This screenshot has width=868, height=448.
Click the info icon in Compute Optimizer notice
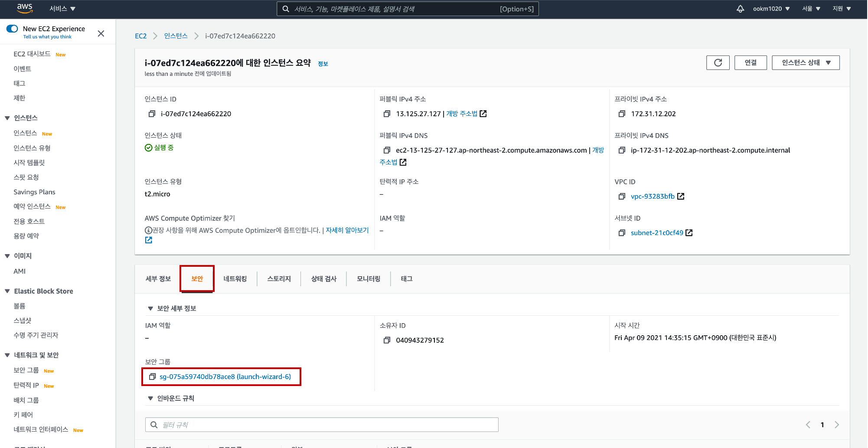pyautogui.click(x=148, y=230)
